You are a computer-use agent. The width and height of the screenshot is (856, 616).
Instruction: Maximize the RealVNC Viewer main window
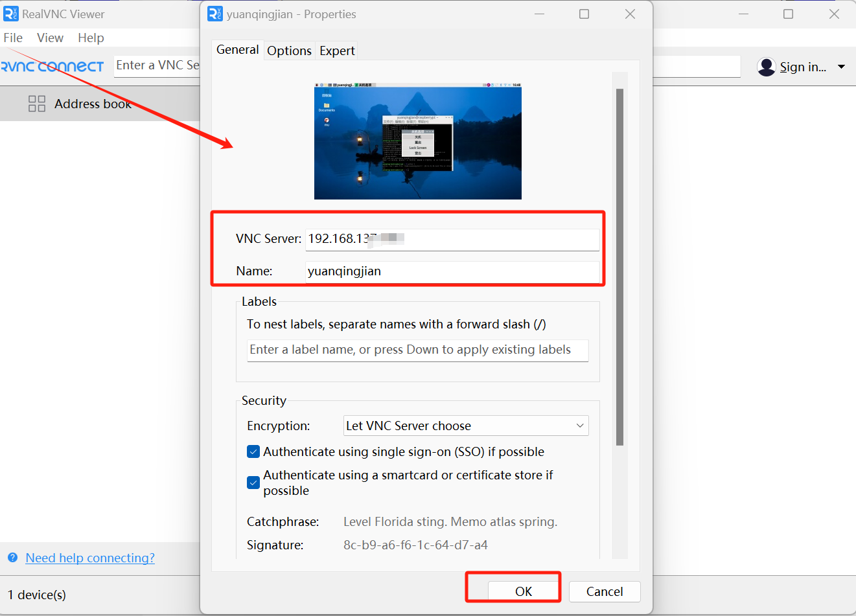[x=788, y=14]
